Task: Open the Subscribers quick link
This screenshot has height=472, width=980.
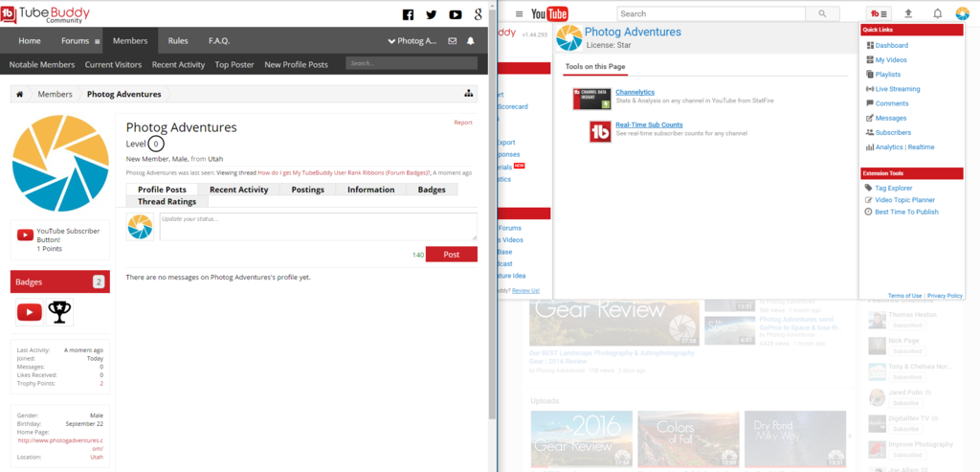Action: 893,132
